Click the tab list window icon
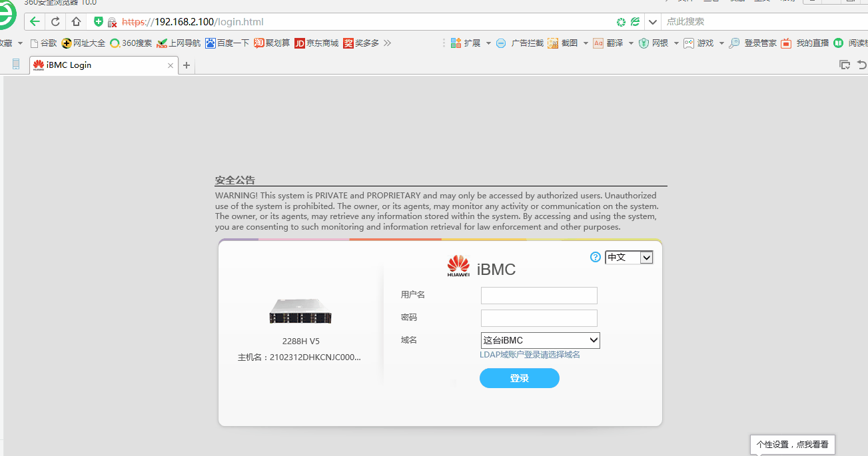The width and height of the screenshot is (868, 456). pyautogui.click(x=845, y=65)
